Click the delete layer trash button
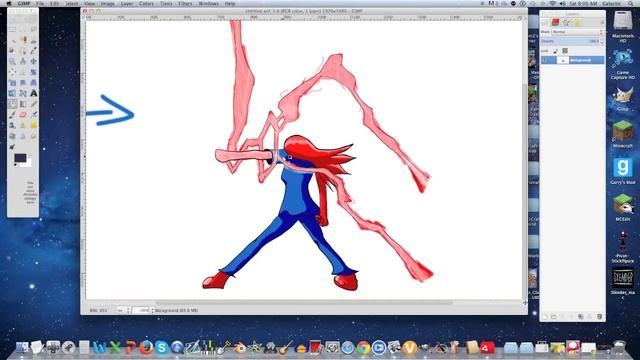The width and height of the screenshot is (640, 360). (x=599, y=316)
